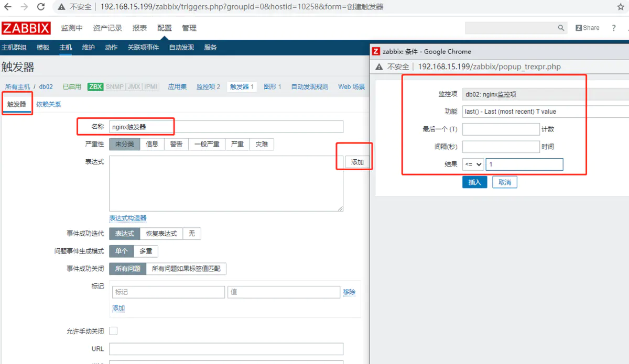Click the URL input field
Screen dimensions: 629x364
click(226, 349)
